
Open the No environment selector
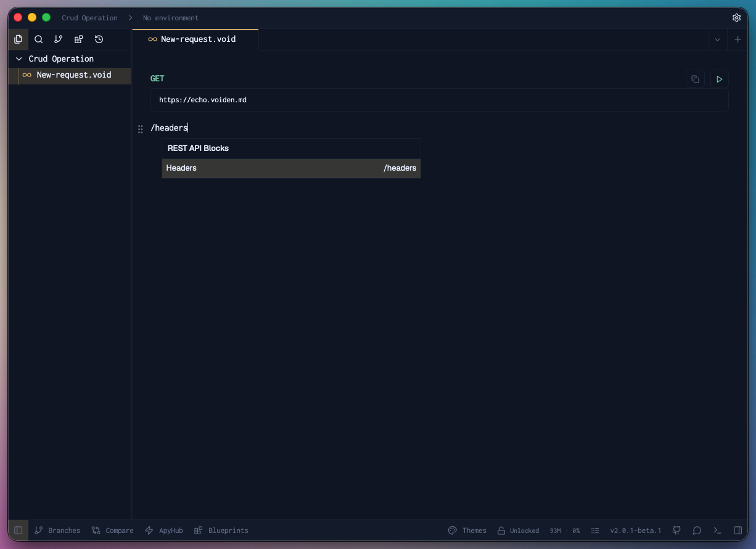(x=171, y=18)
